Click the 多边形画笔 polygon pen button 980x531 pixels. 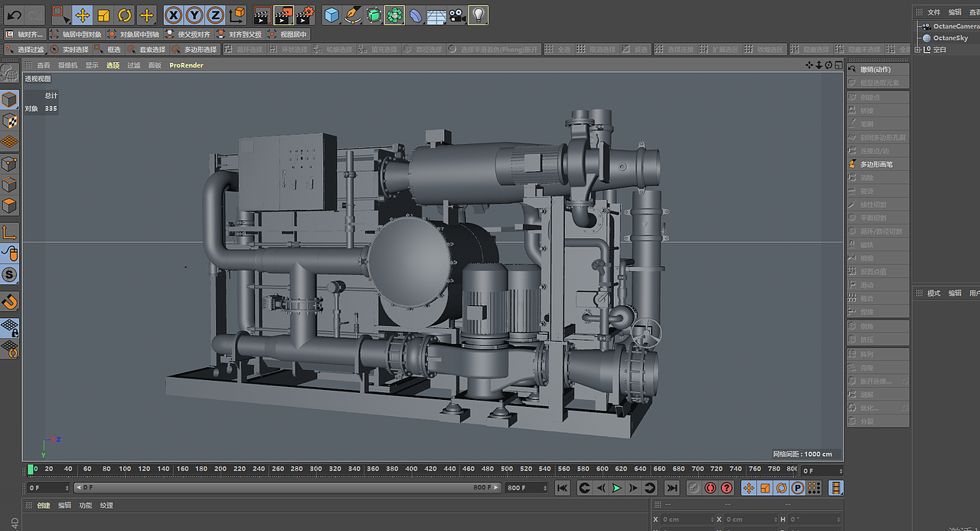tap(877, 164)
